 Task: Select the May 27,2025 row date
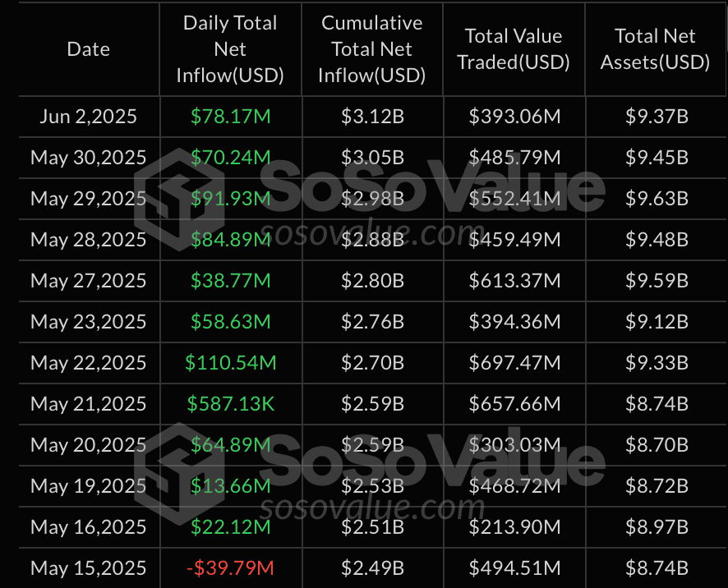(88, 281)
